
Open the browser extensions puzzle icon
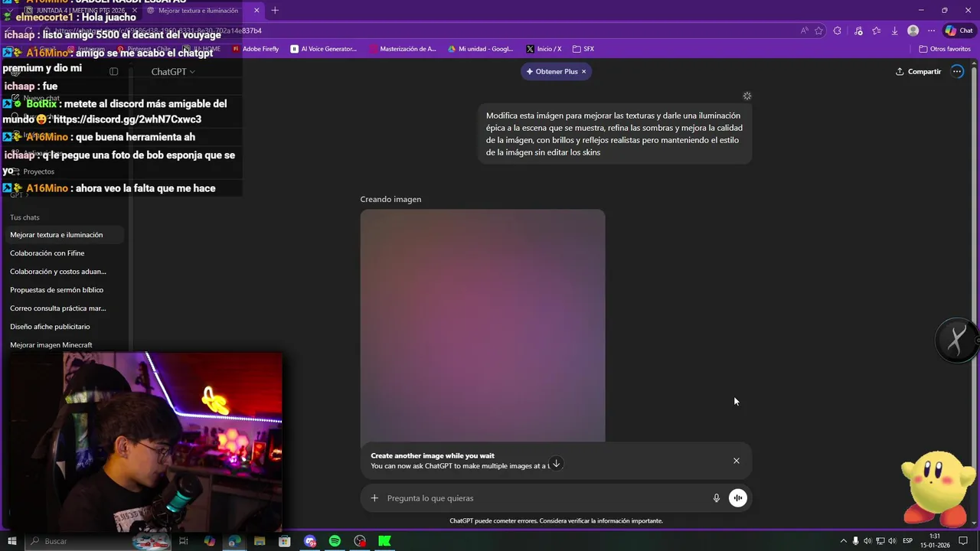click(x=838, y=31)
